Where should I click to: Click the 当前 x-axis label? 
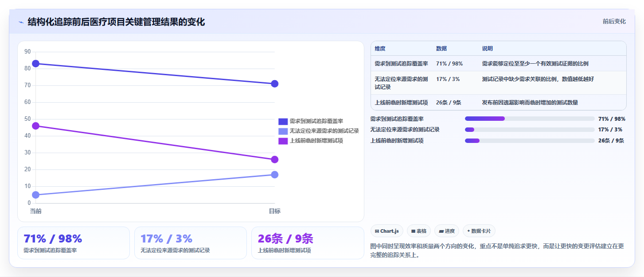tap(36, 211)
